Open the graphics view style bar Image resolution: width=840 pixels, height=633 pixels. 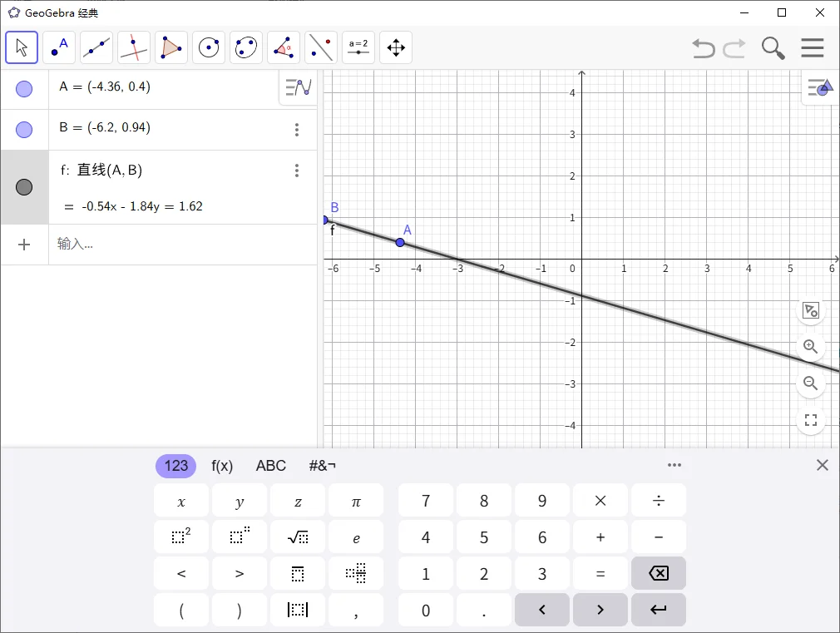(821, 87)
